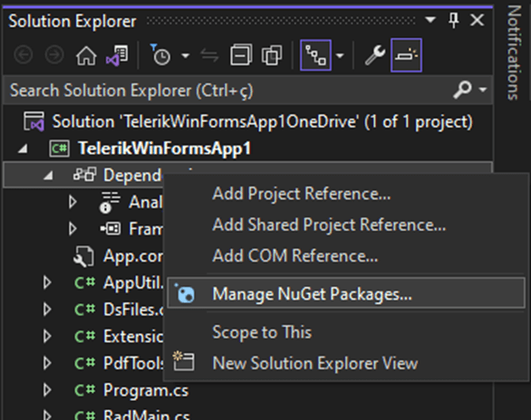Click the NuGet package icon in context menu

tap(185, 293)
